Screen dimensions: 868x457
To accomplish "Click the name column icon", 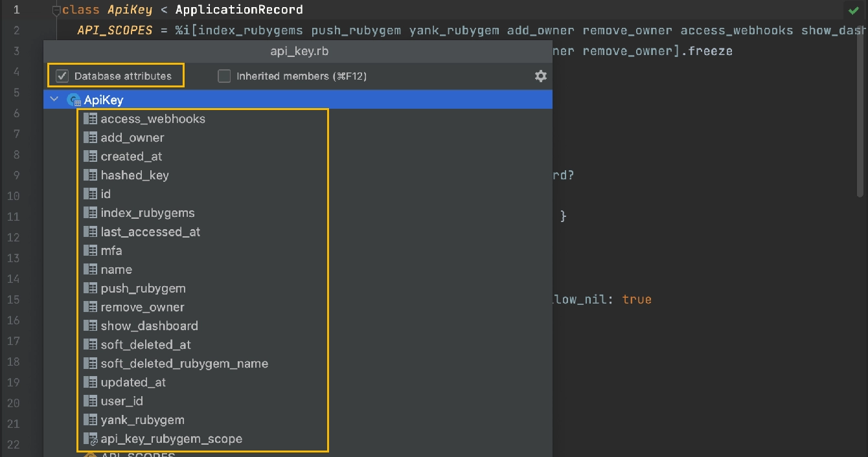I will coord(91,269).
